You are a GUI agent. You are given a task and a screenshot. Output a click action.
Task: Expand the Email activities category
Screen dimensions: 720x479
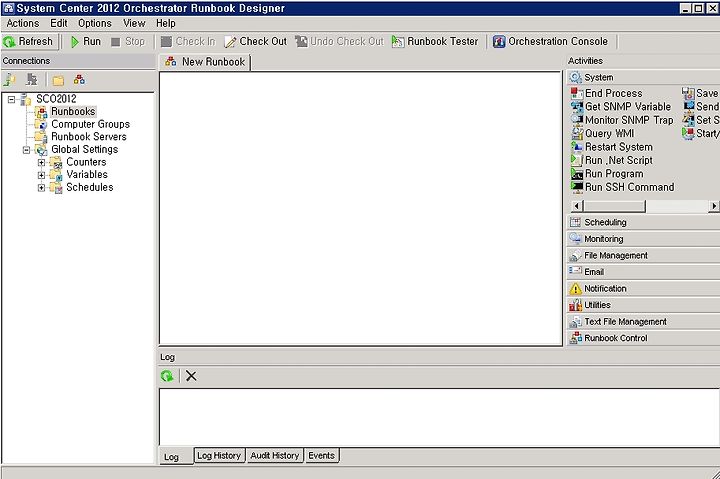coord(644,272)
